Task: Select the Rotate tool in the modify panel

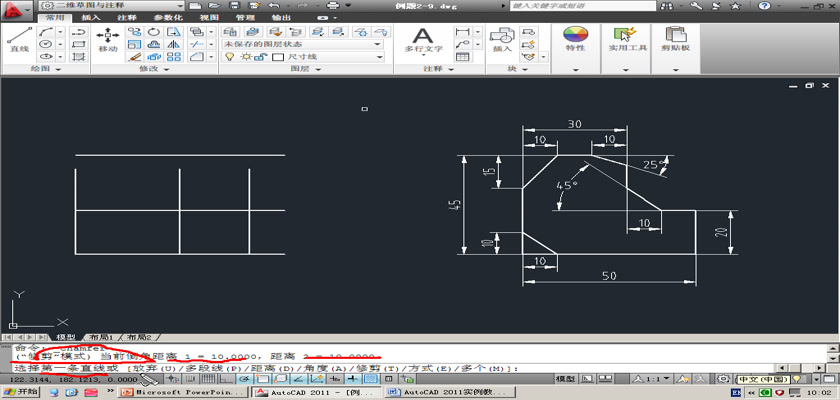Action: (154, 32)
